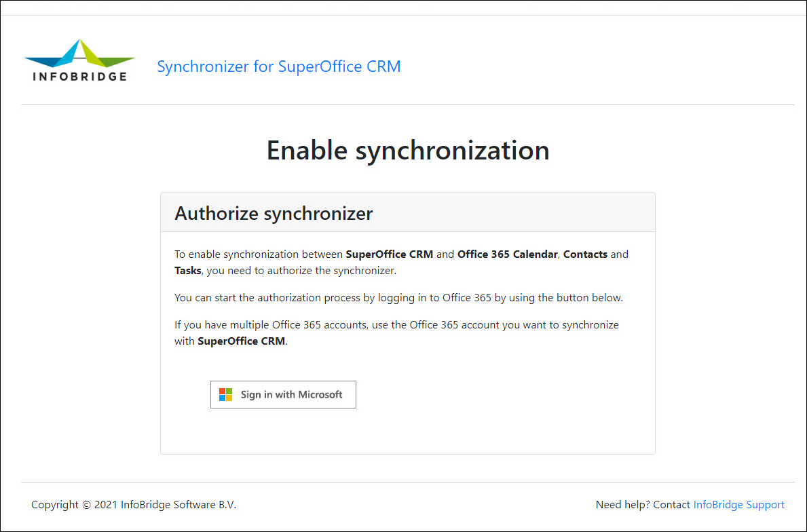Click bold SuperOffice CRM in the first paragraph
Screen dimensions: 807x532
389,254
